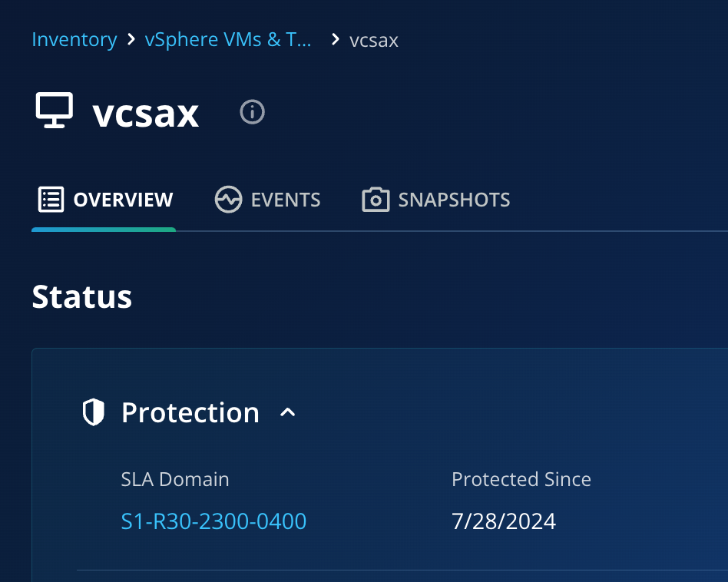Click the Protected Since date 7/28/2024
Viewport: 728px width, 582px height.
pos(503,521)
